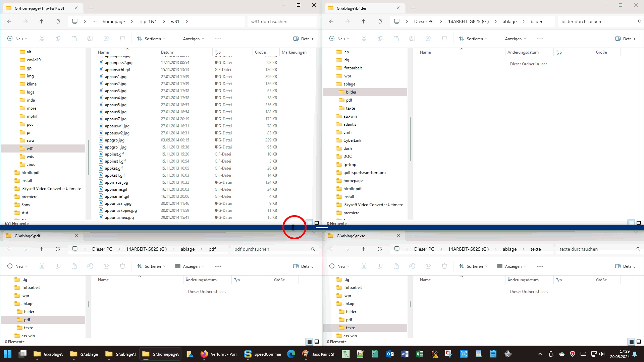
Task: Launch Excel from the taskbar
Action: click(419, 354)
